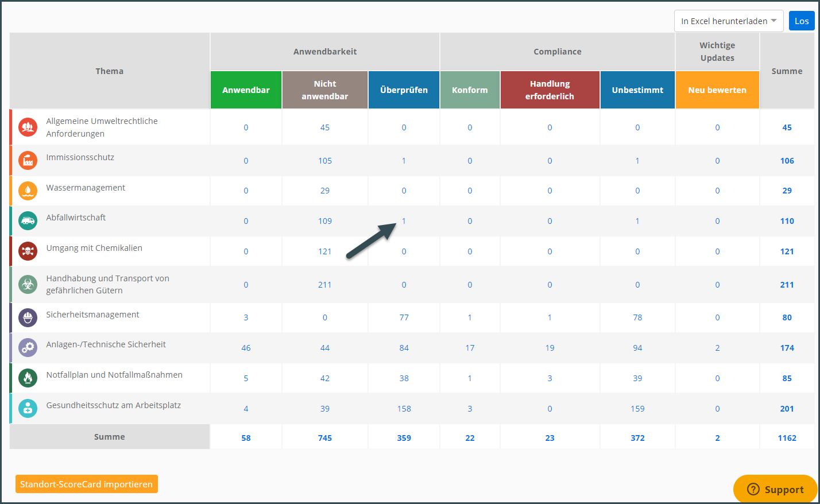Click the Sicherheitsmanagement helmet icon
Screen dimensions: 820x504
click(x=28, y=317)
